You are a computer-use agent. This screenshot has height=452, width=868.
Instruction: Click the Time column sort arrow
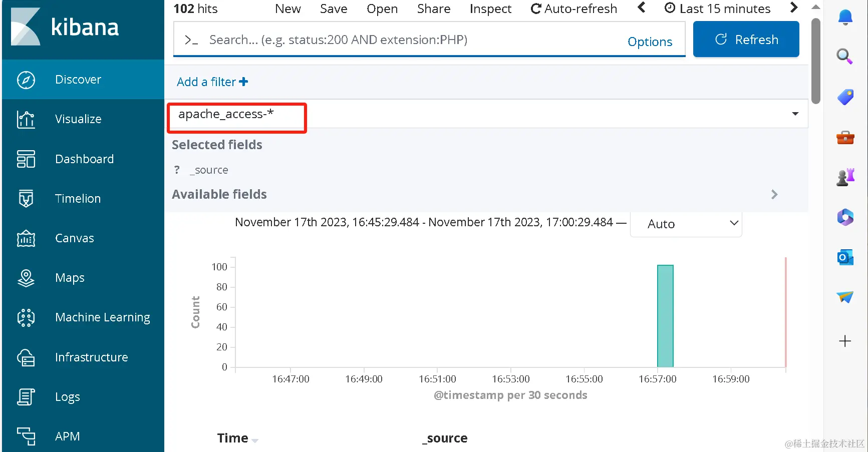point(255,440)
